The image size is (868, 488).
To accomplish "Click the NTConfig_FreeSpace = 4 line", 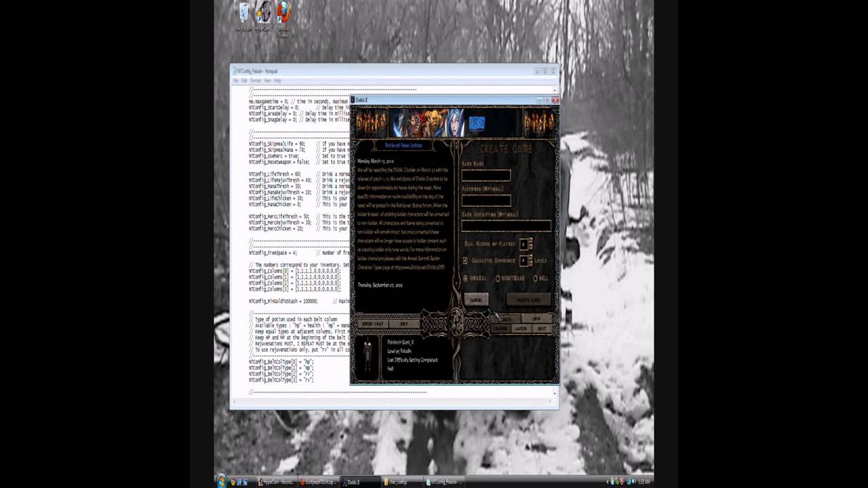I will [273, 252].
